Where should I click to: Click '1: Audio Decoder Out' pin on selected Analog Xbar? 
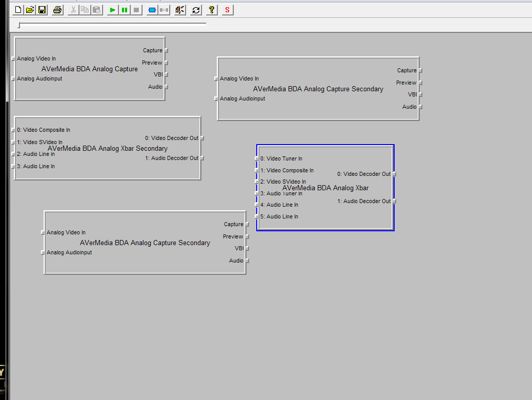pos(394,201)
